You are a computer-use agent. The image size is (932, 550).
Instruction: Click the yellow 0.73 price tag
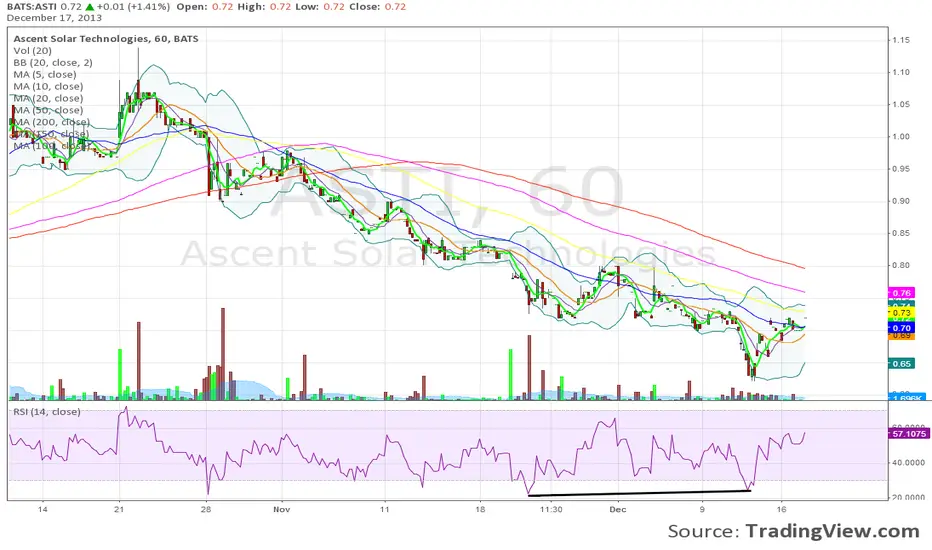coord(902,313)
